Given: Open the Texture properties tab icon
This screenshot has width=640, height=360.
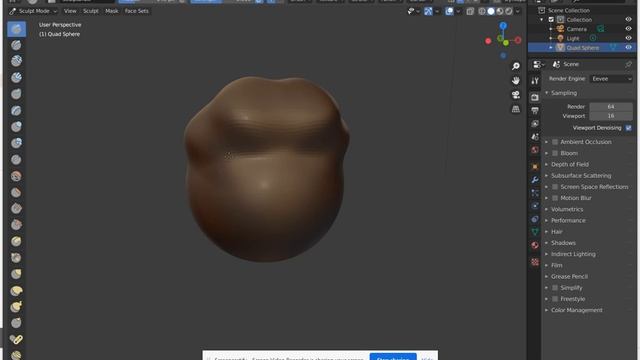Looking at the screenshot, I should [535, 262].
